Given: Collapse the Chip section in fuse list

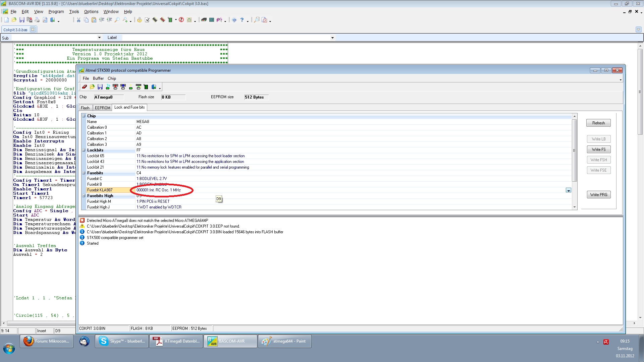Looking at the screenshot, I should (x=84, y=116).
